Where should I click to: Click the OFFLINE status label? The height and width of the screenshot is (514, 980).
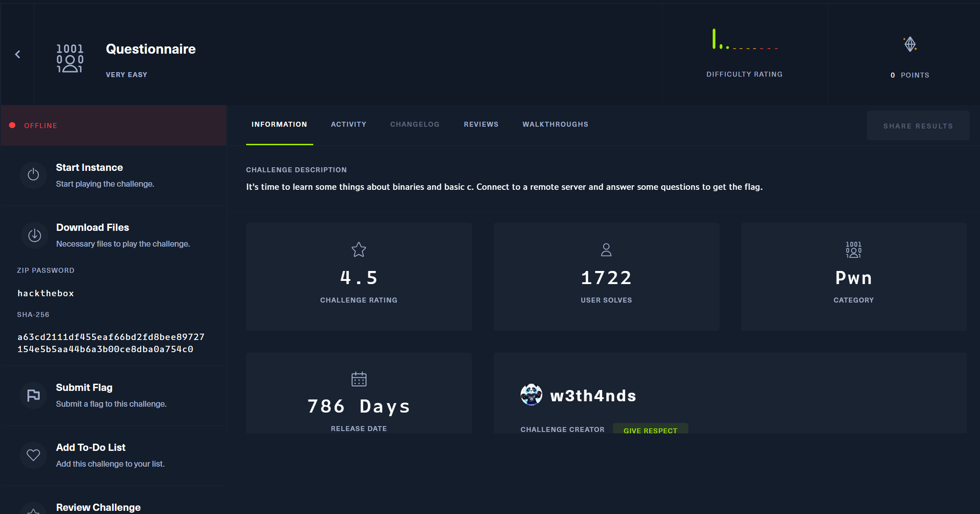[41, 126]
